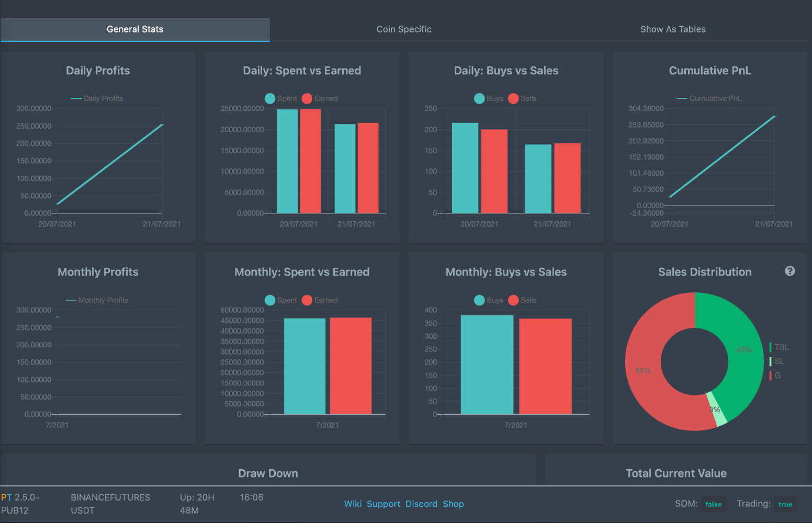Toggle Sells legend in Daily Buys vs Sales
This screenshot has width=812, height=523.
[x=522, y=98]
